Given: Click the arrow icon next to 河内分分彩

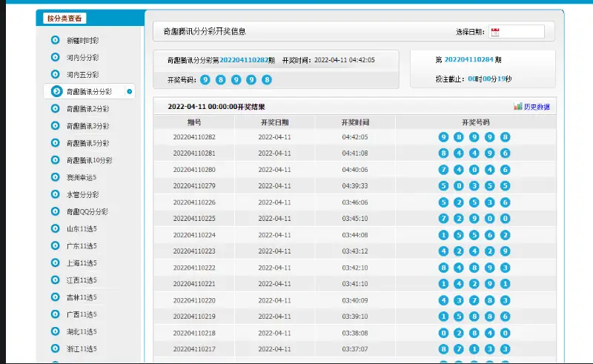Looking at the screenshot, I should click(55, 57).
